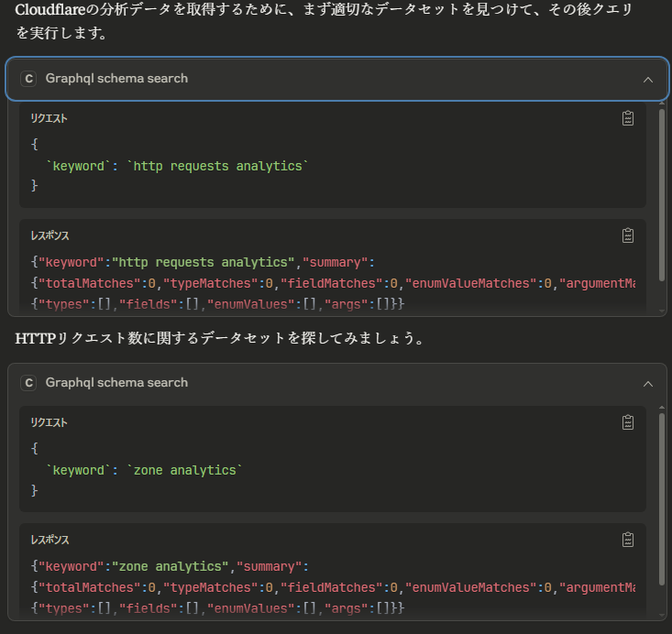Click the first 'Graphql schema search' title
The height and width of the screenshot is (634, 672).
tap(116, 79)
